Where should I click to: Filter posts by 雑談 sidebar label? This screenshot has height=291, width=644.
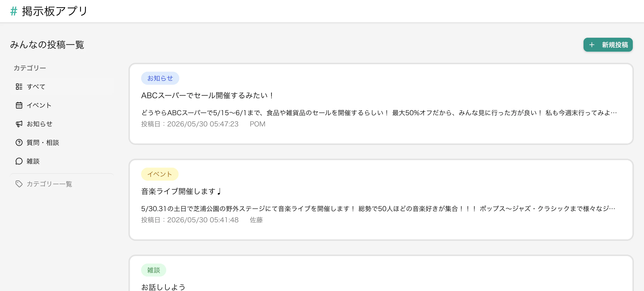(33, 161)
